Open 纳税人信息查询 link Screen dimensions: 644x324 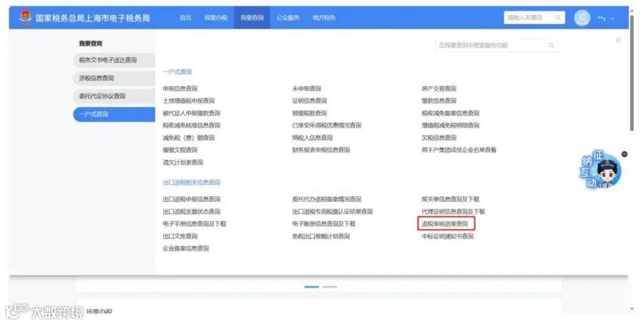(x=312, y=138)
